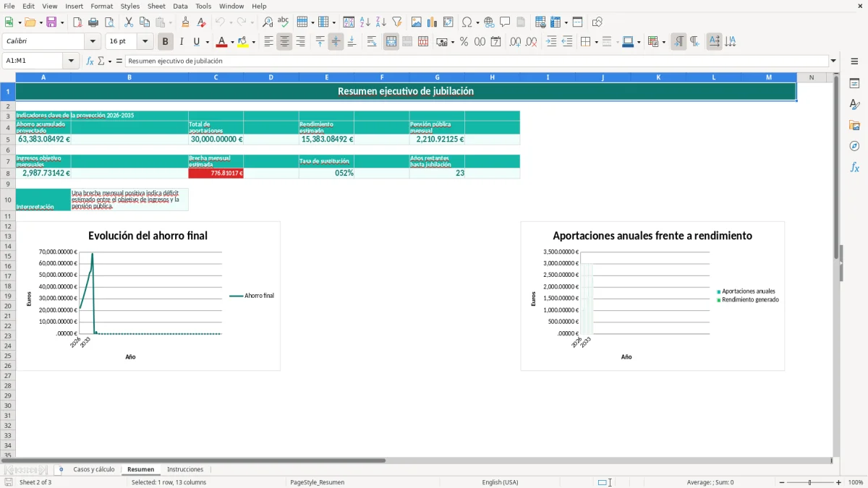Open Save button dropdown arrow
The height and width of the screenshot is (488, 868).
tap(62, 22)
